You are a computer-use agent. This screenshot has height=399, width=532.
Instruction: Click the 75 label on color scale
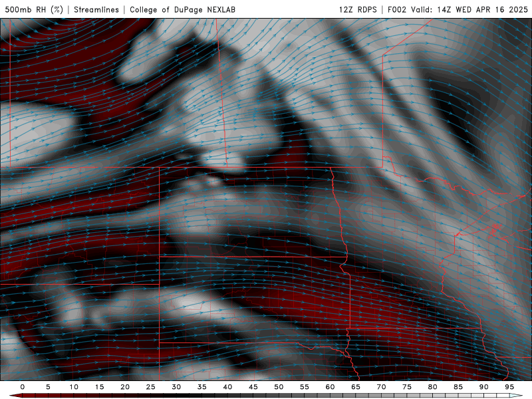pyautogui.click(x=407, y=387)
